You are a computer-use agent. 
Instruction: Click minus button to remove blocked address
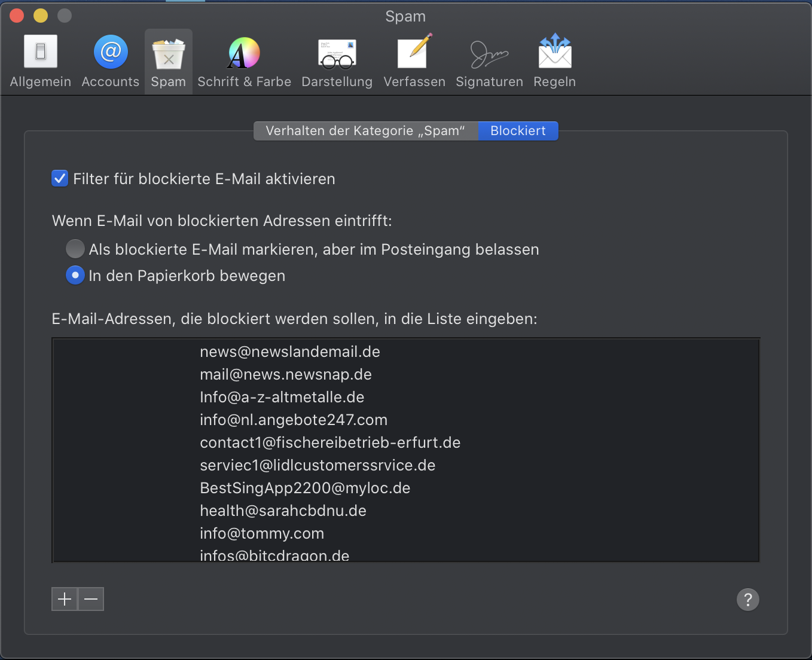coord(91,599)
